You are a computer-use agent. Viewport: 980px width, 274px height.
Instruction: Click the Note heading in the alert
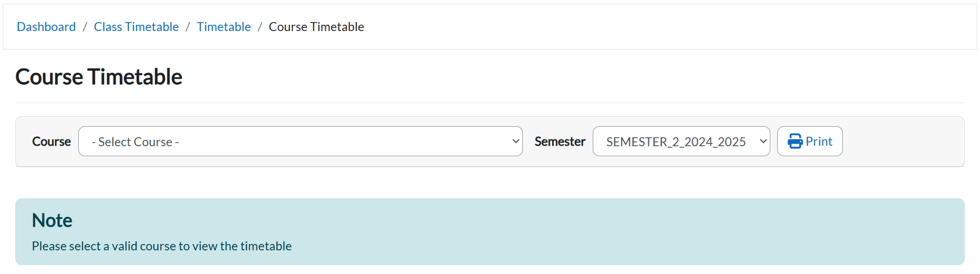click(x=52, y=220)
